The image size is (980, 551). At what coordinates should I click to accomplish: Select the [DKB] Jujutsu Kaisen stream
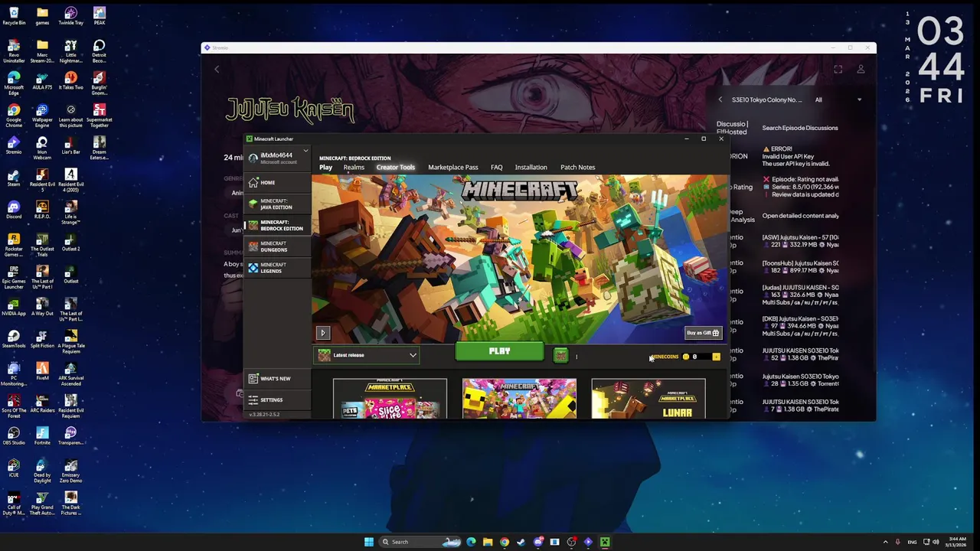(800, 326)
